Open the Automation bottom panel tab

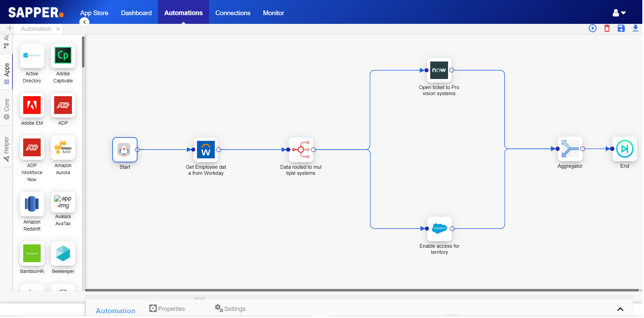pyautogui.click(x=116, y=311)
